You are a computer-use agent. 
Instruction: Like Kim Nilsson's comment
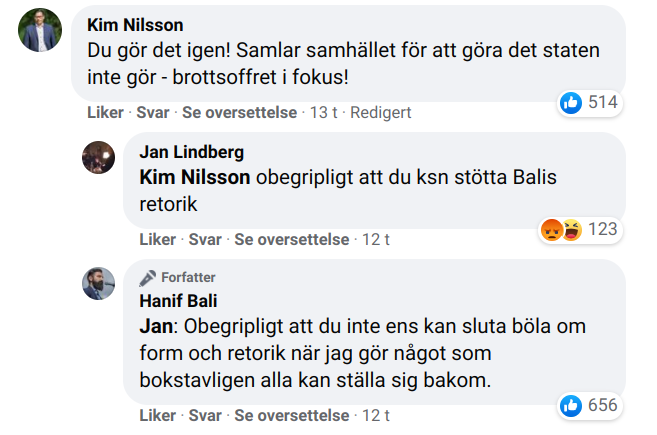coord(104,113)
